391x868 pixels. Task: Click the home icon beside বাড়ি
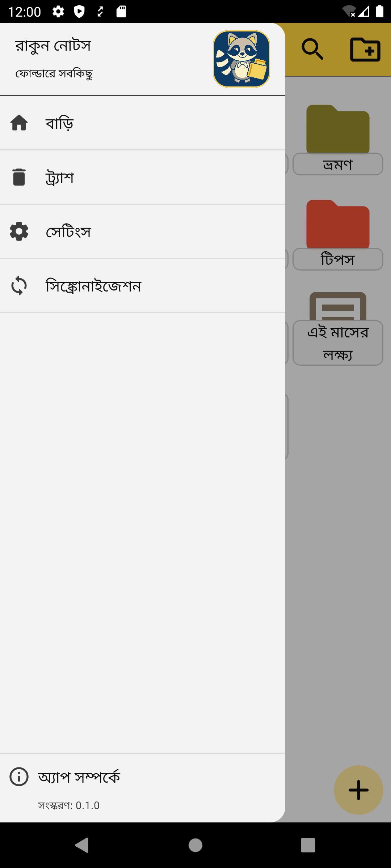pyautogui.click(x=19, y=123)
